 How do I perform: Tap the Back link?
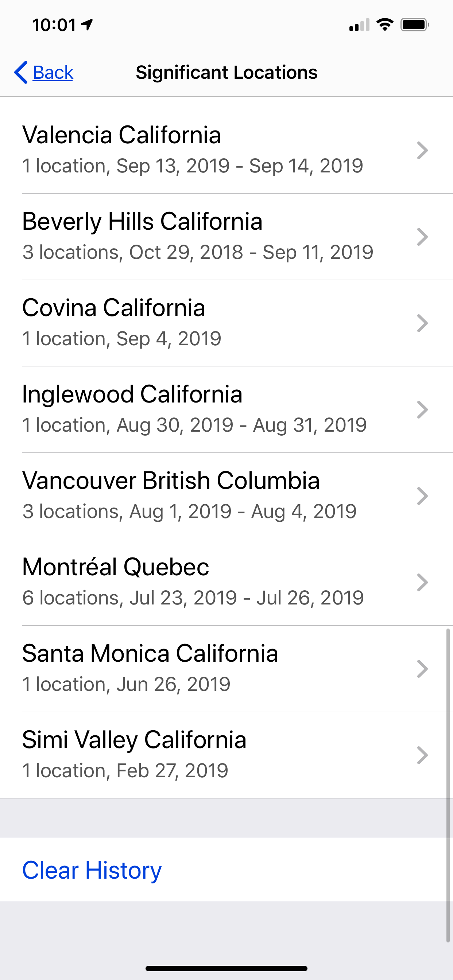[x=53, y=72]
